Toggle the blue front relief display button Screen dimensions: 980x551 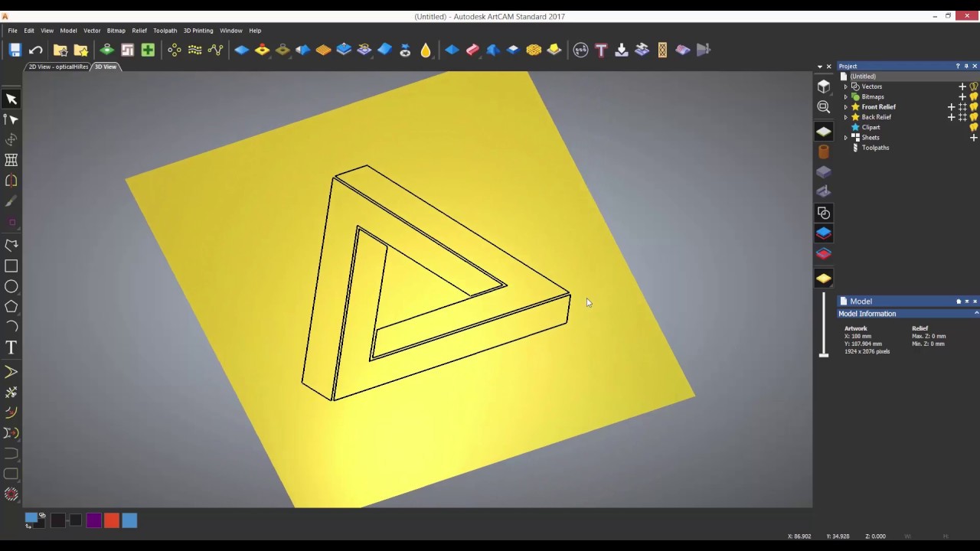823,233
